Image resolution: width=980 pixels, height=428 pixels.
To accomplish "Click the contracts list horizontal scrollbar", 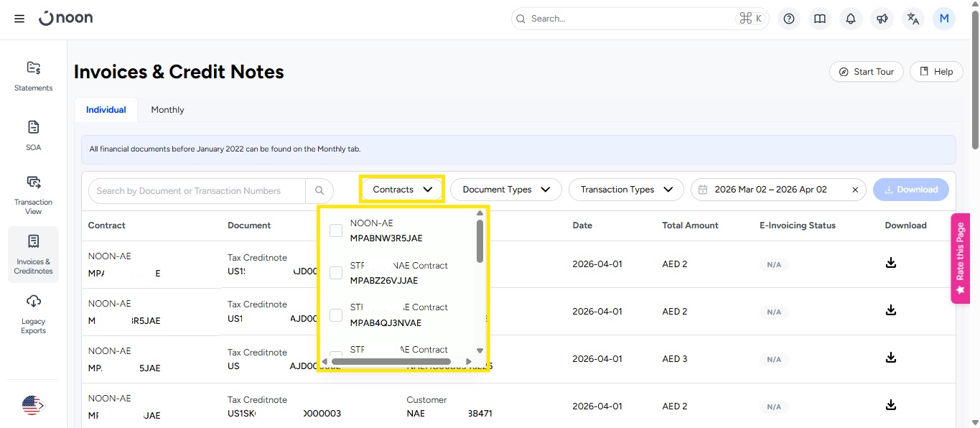I will tap(391, 361).
